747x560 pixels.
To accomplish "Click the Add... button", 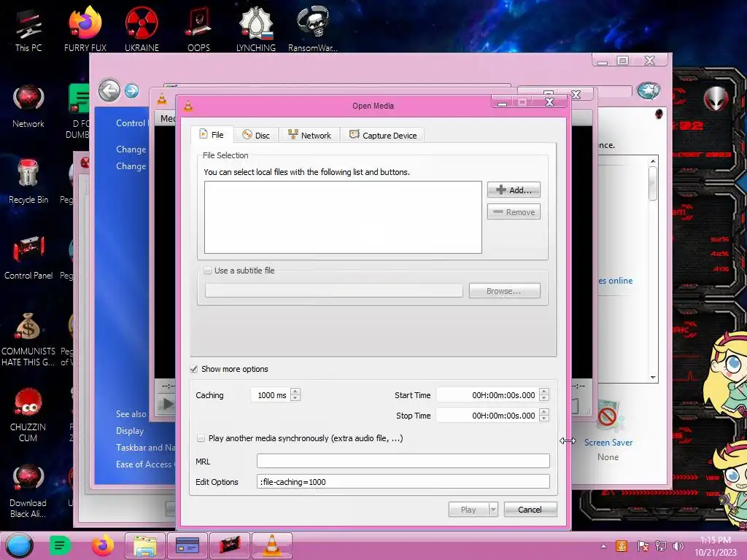I will point(514,190).
